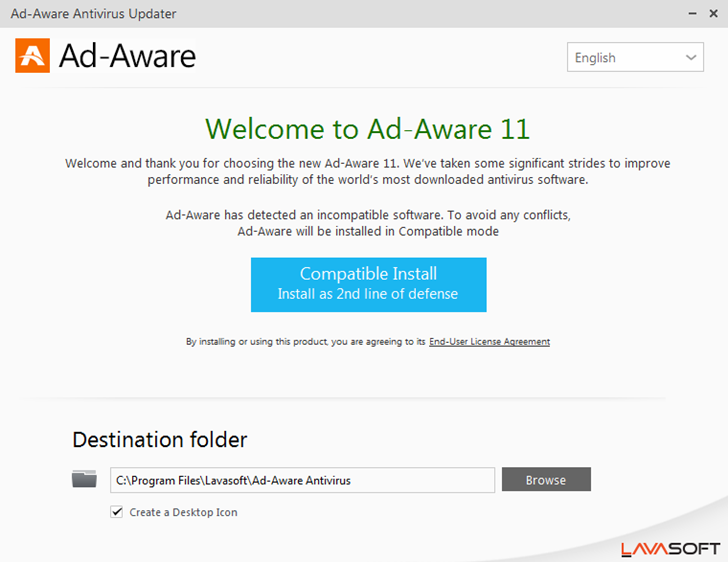Open the End-User License Agreement link
The height and width of the screenshot is (562, 728).
[x=489, y=342]
